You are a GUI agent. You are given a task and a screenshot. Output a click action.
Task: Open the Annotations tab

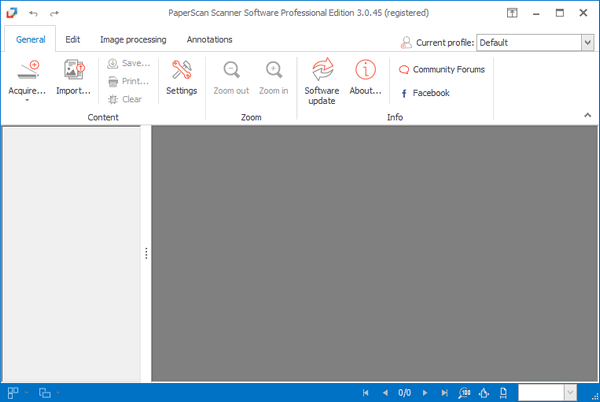(x=209, y=39)
